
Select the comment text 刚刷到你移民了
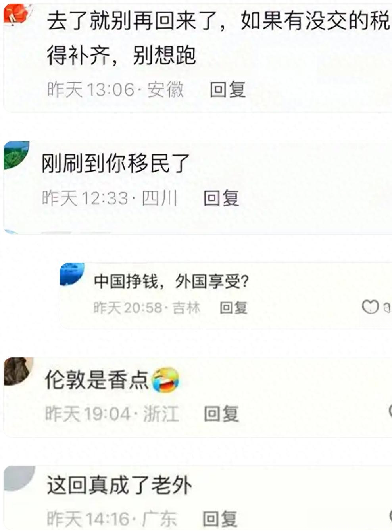click(115, 164)
